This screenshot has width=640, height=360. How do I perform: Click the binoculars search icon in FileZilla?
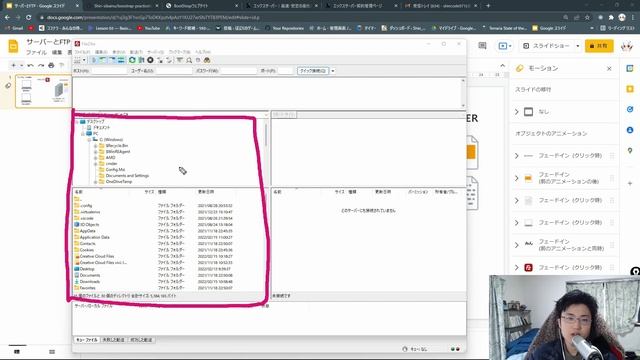click(x=207, y=60)
